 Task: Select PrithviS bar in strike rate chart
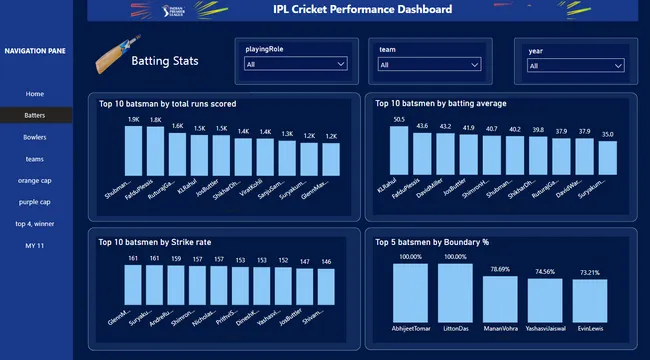click(x=240, y=286)
